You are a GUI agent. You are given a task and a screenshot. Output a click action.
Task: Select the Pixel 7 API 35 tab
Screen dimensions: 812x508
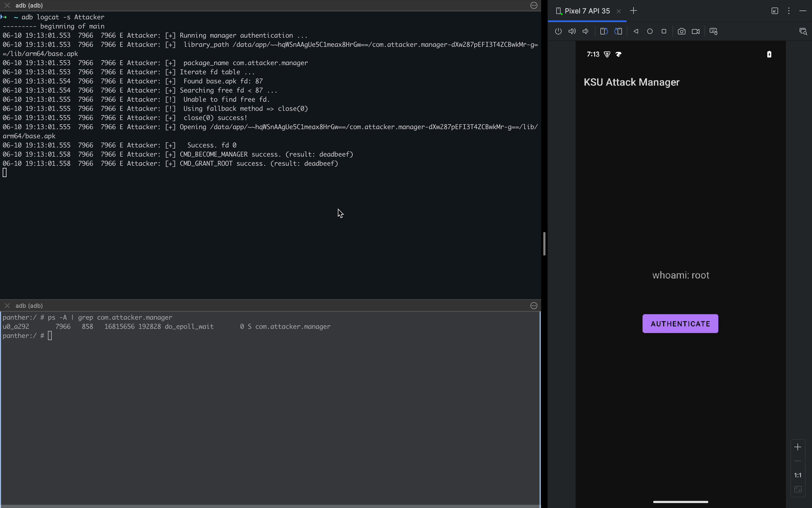pos(587,11)
